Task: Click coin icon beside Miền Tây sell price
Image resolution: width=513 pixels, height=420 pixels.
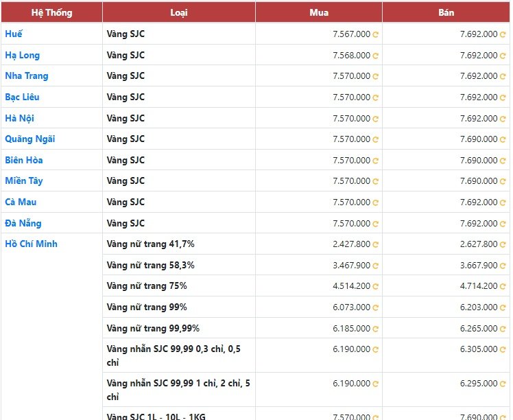Action: point(503,181)
